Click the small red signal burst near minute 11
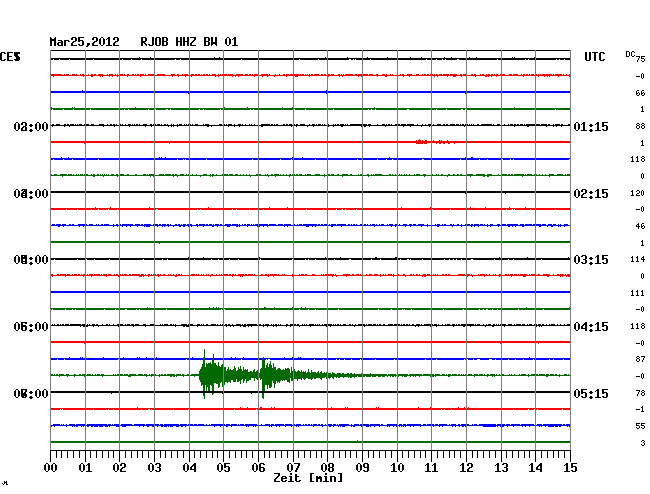Viewport: 650px width, 494px height. 434,142
